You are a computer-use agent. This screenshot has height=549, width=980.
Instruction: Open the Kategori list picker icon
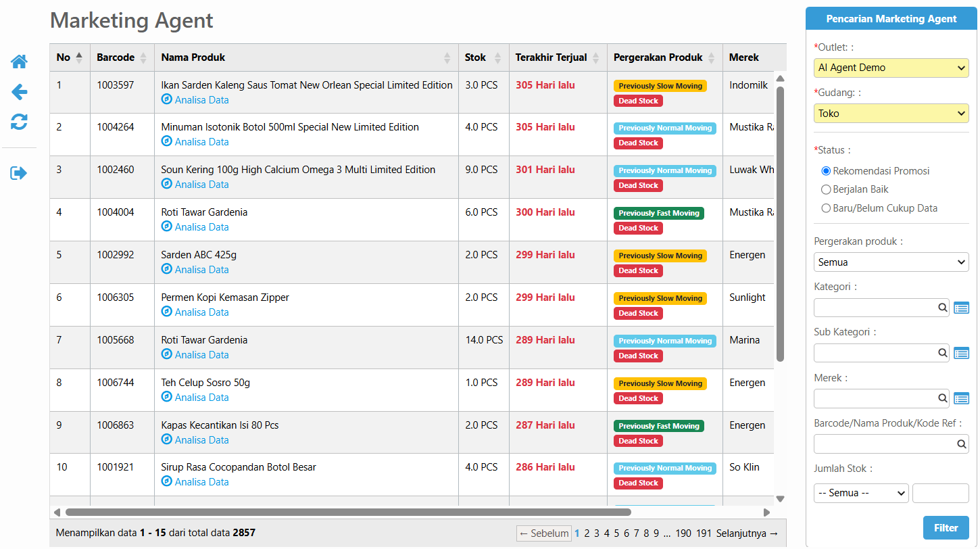click(961, 308)
